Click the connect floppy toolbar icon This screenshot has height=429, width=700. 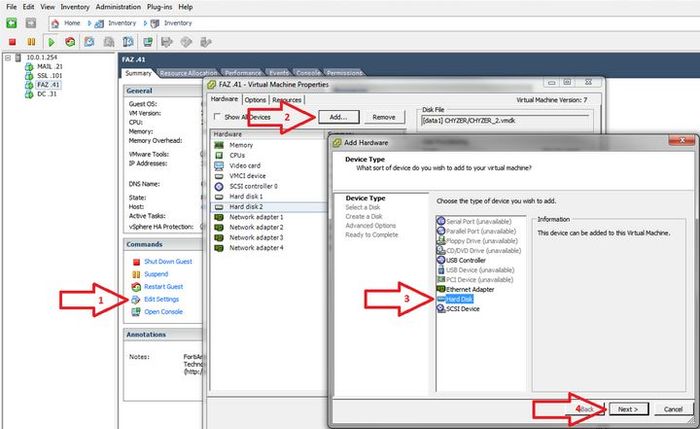pos(167,42)
